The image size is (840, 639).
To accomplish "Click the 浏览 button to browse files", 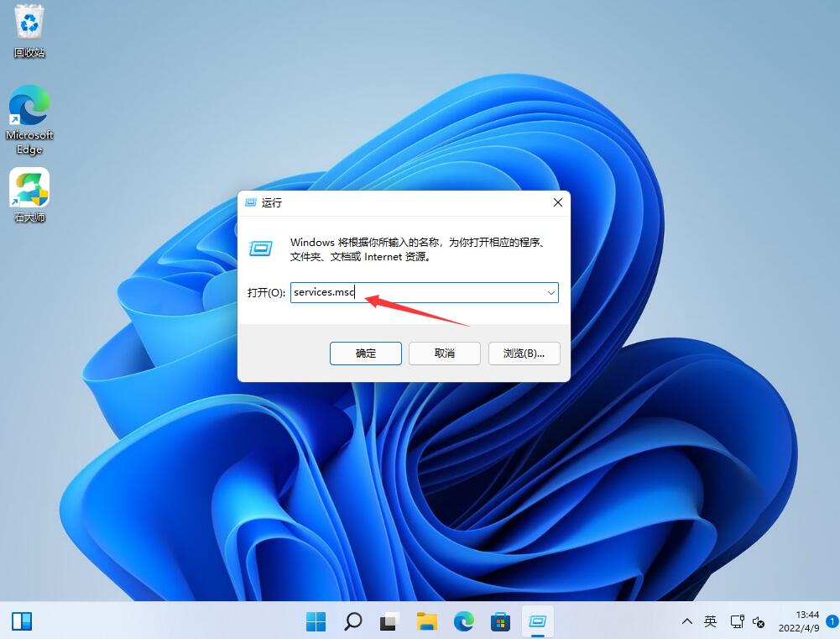I will [x=524, y=353].
